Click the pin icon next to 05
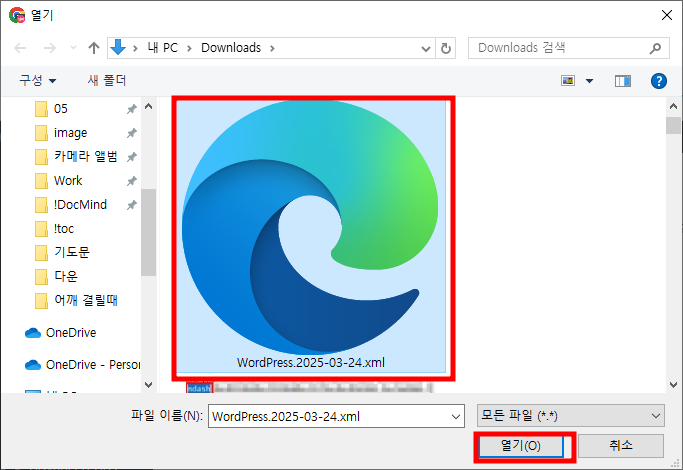Viewport: 683px width, 470px height. pyautogui.click(x=132, y=109)
